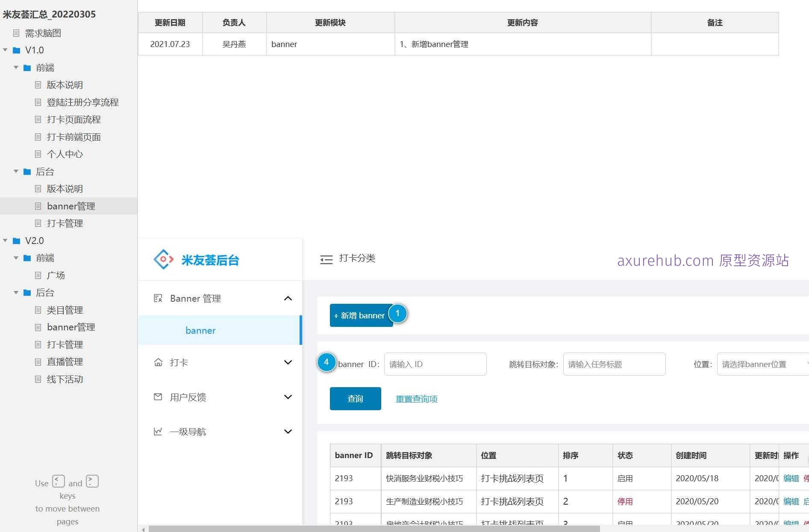Click the 米友荟后台 logo icon
Viewport: 809px width, 532px height.
click(163, 259)
